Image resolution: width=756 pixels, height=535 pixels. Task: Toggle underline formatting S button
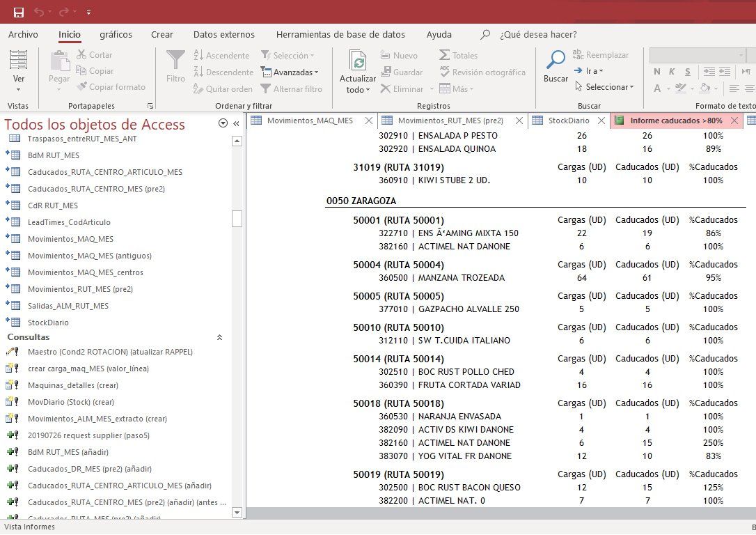coord(687,72)
